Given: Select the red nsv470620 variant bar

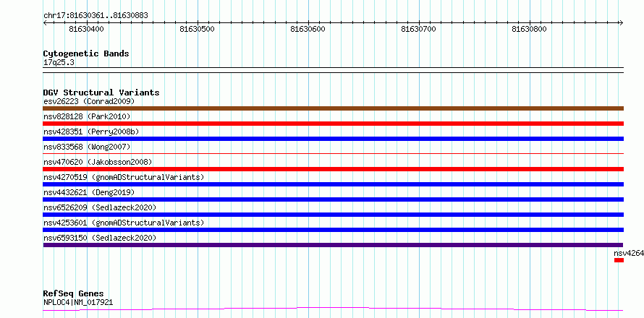Looking at the screenshot, I should (334, 169).
